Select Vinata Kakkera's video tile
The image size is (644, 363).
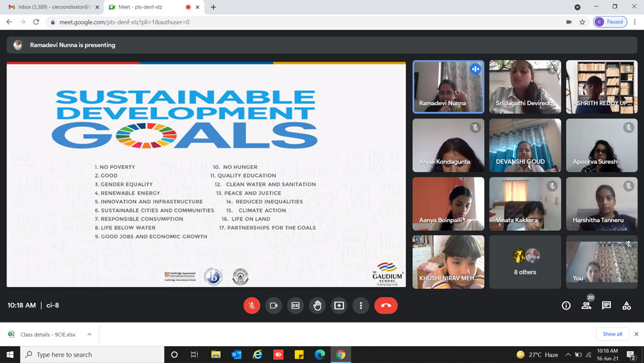coord(525,204)
